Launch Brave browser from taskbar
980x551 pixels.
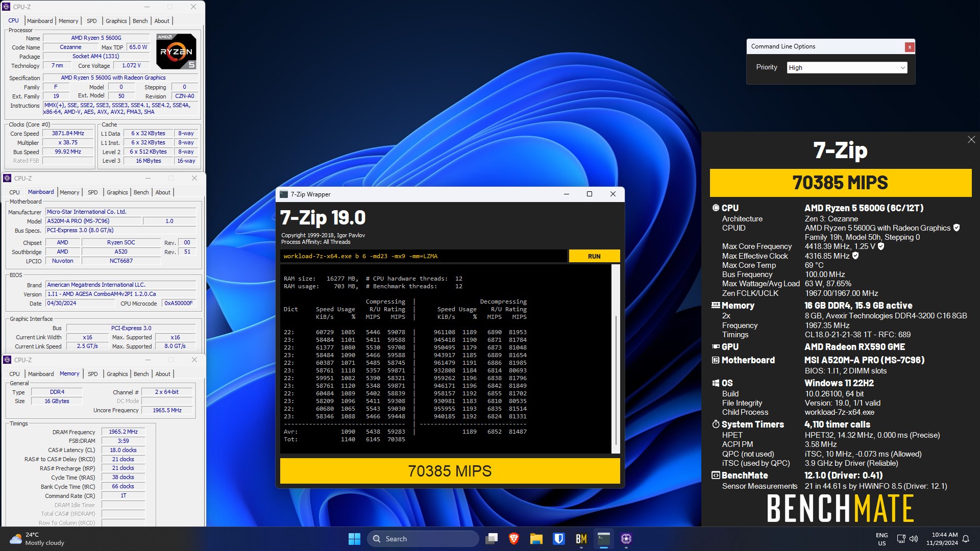514,539
